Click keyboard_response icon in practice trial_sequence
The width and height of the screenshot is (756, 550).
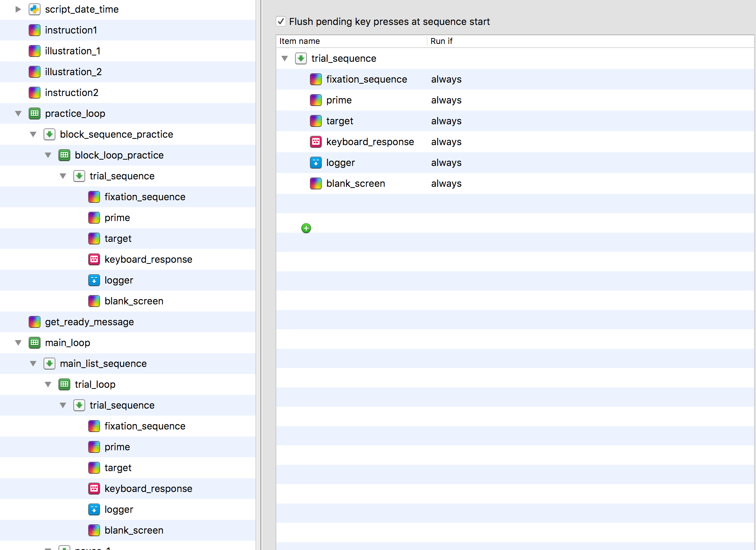pyautogui.click(x=94, y=259)
